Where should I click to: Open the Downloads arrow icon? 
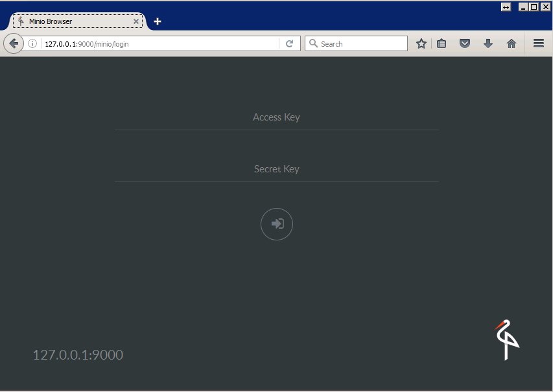tap(488, 43)
